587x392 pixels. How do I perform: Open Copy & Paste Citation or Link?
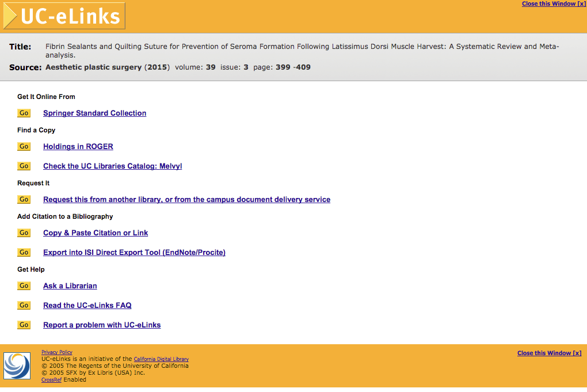(96, 233)
